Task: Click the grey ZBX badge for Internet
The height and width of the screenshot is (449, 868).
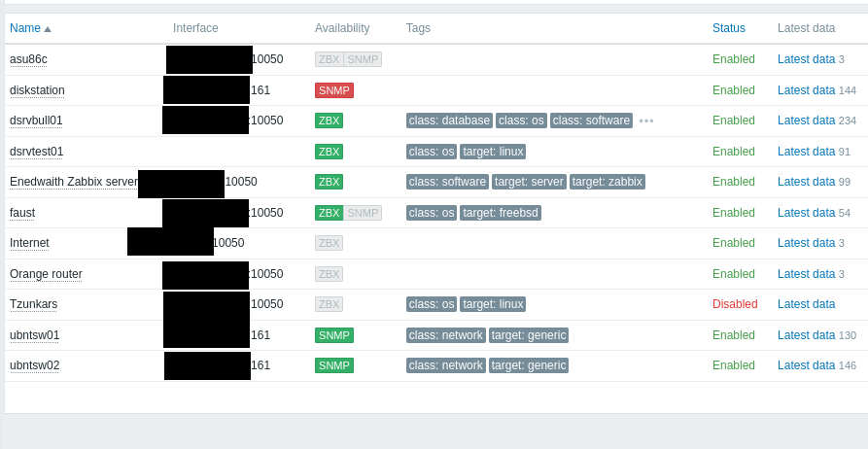Action: click(x=329, y=243)
